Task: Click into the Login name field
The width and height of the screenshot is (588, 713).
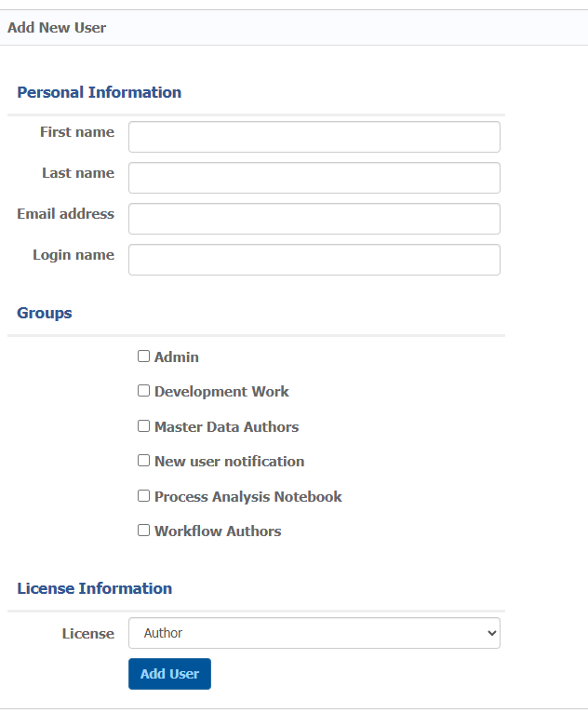Action: [x=314, y=260]
